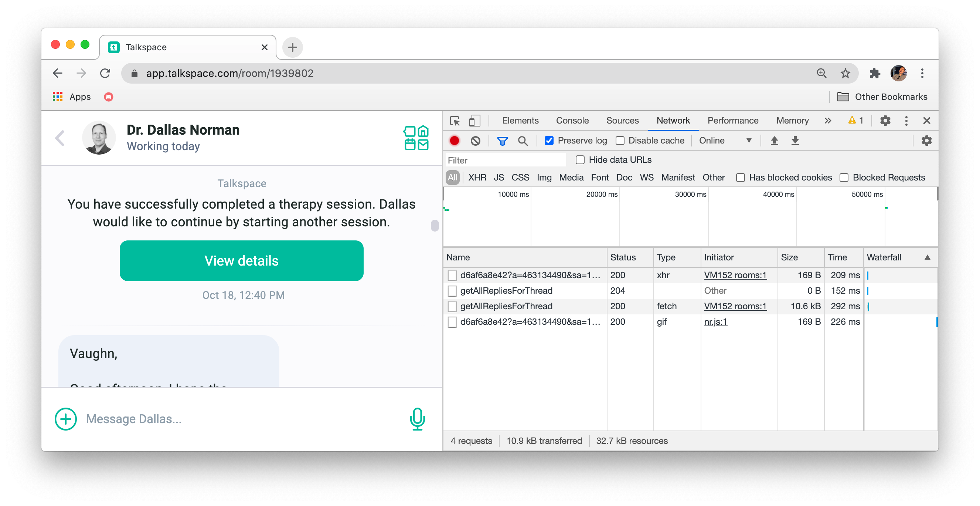Image resolution: width=980 pixels, height=506 pixels.
Task: Sort by the Waterfall column arrow
Action: pyautogui.click(x=928, y=257)
